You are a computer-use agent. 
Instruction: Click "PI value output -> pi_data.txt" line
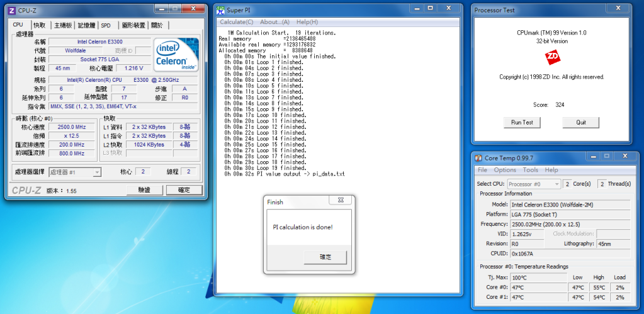[x=285, y=174]
